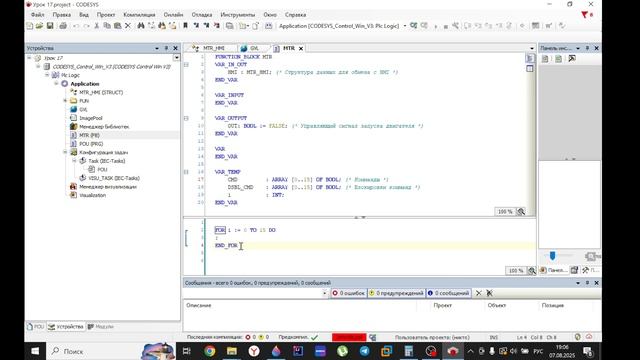
Task: Clear messages with the X icon
Action: point(479,293)
